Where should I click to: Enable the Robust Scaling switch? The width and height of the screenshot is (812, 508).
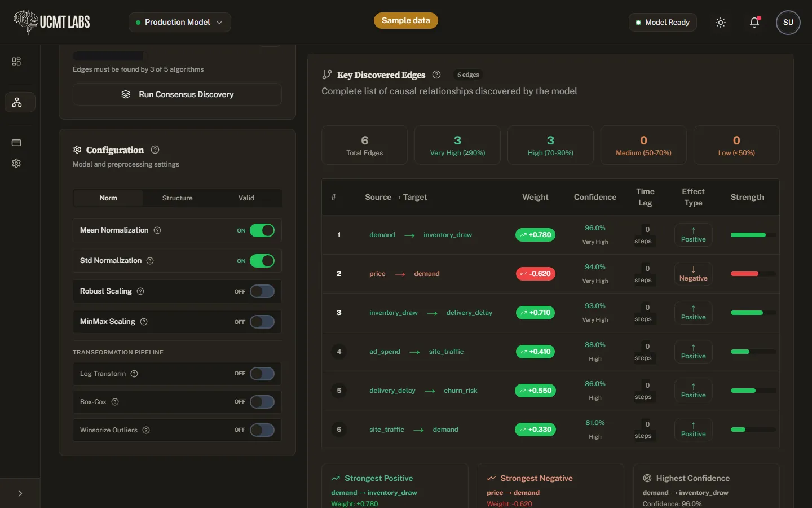(x=262, y=291)
